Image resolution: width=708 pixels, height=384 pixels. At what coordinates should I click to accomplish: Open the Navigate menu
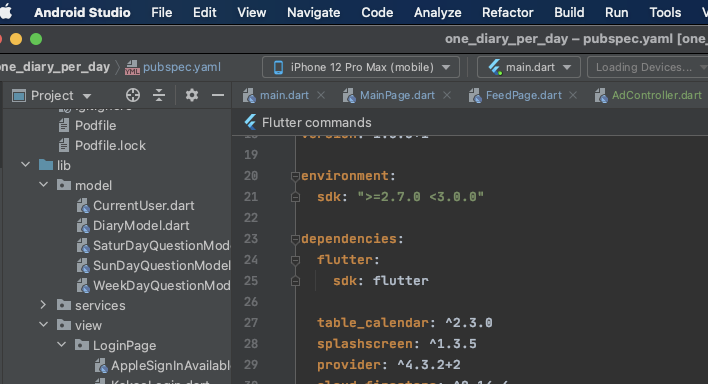click(x=313, y=12)
